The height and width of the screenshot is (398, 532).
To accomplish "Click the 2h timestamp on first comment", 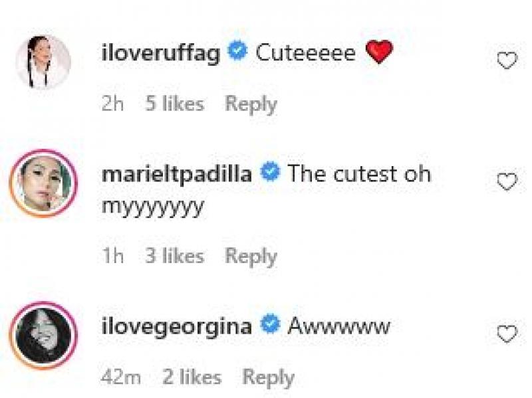I will coord(112,104).
